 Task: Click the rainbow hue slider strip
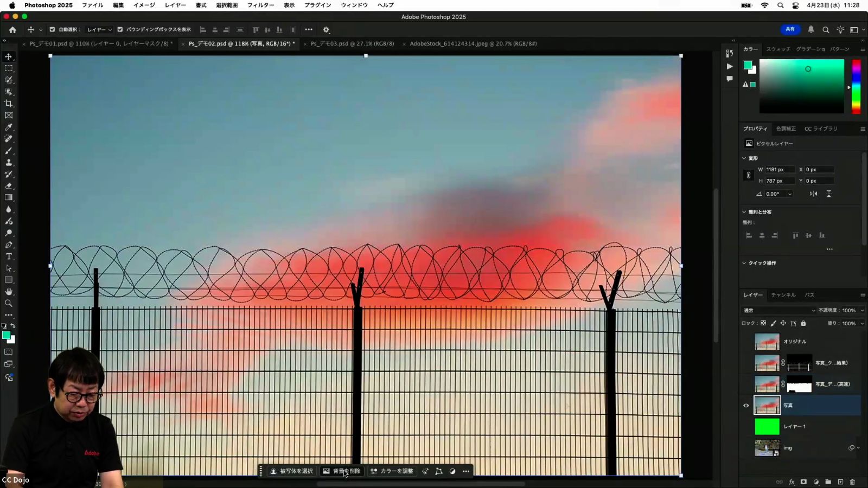(856, 86)
